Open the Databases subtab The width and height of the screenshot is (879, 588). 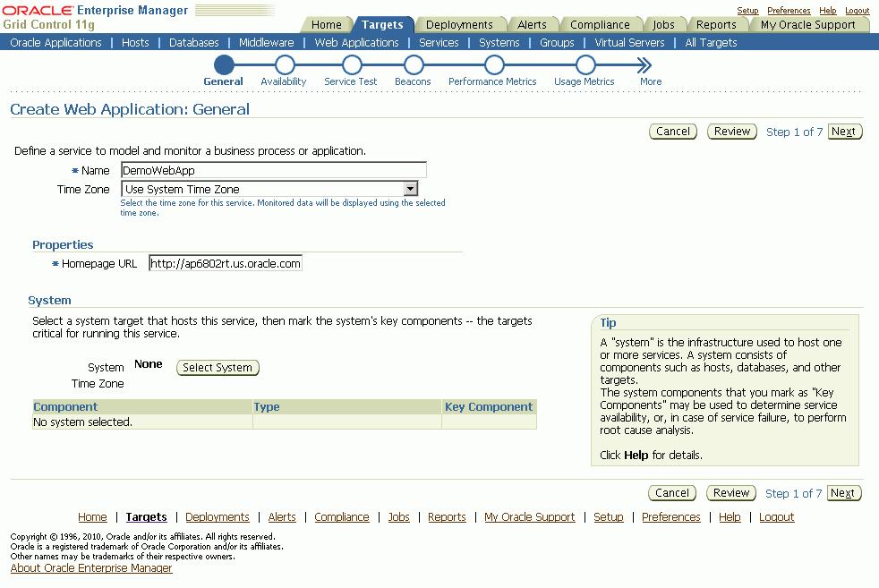[x=194, y=43]
